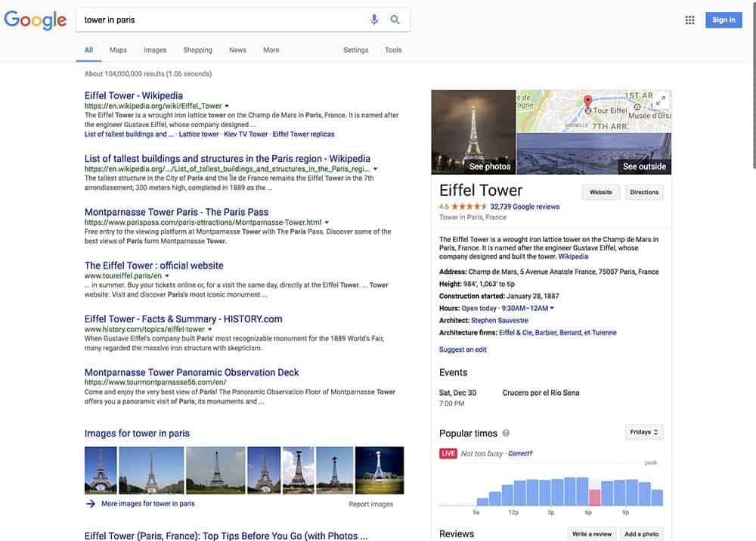This screenshot has height=541, width=756.
Task: Open search Tools
Action: pos(393,50)
